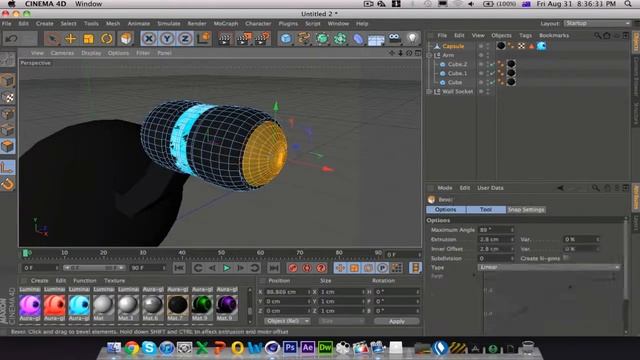This screenshot has width=640, height=360.
Task: Select the Rotate tool icon
Action: (x=107, y=39)
